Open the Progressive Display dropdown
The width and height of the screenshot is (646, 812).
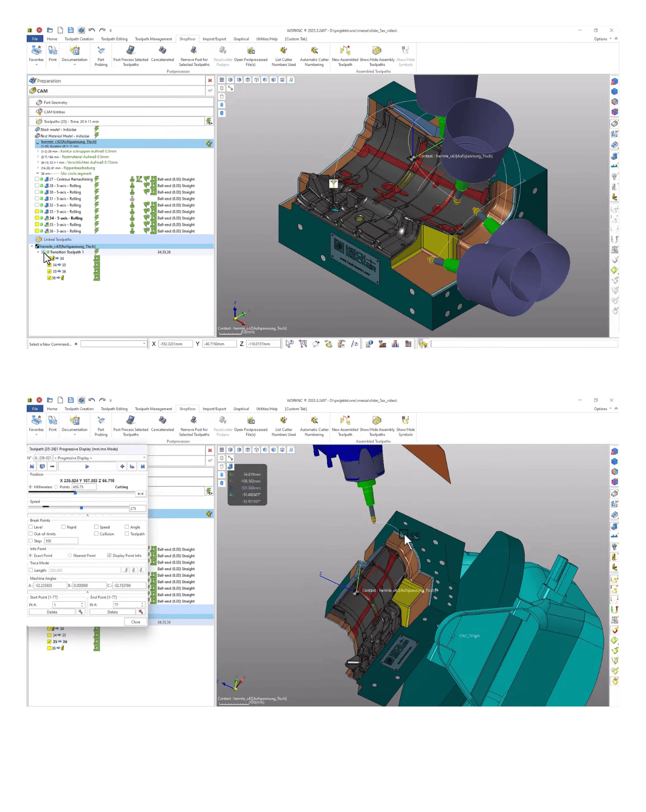coord(100,458)
